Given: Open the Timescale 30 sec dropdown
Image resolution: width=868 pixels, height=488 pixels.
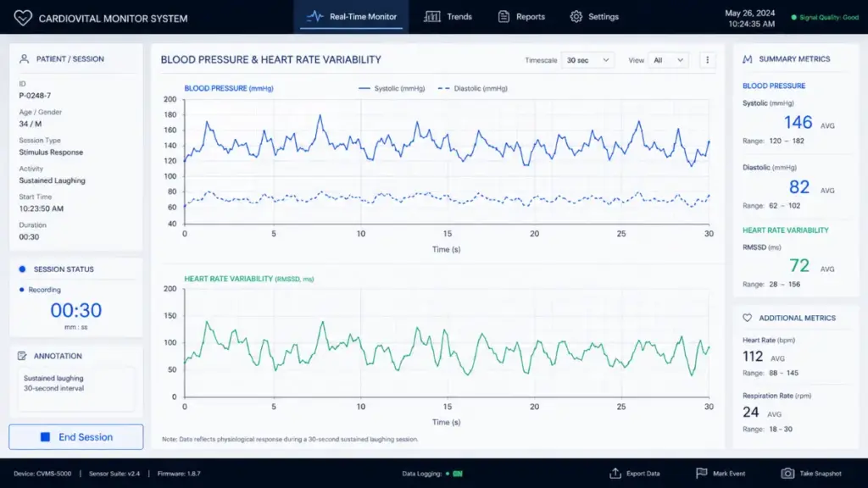Looking at the screenshot, I should click(587, 60).
